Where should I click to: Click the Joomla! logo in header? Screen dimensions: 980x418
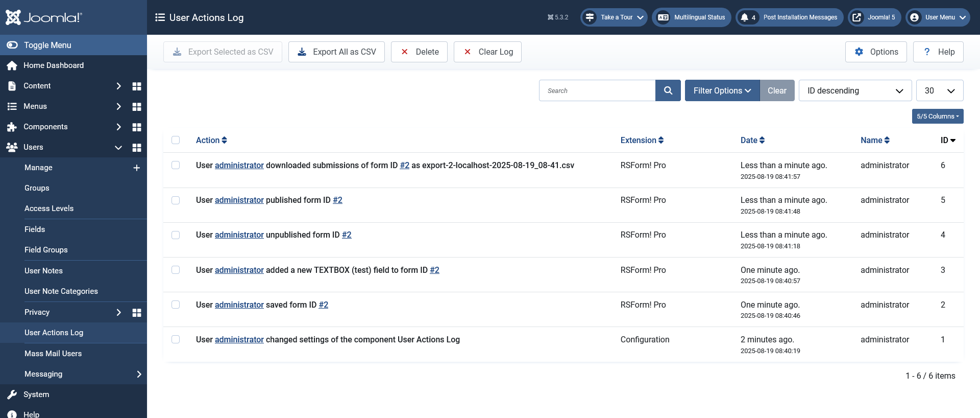[44, 17]
